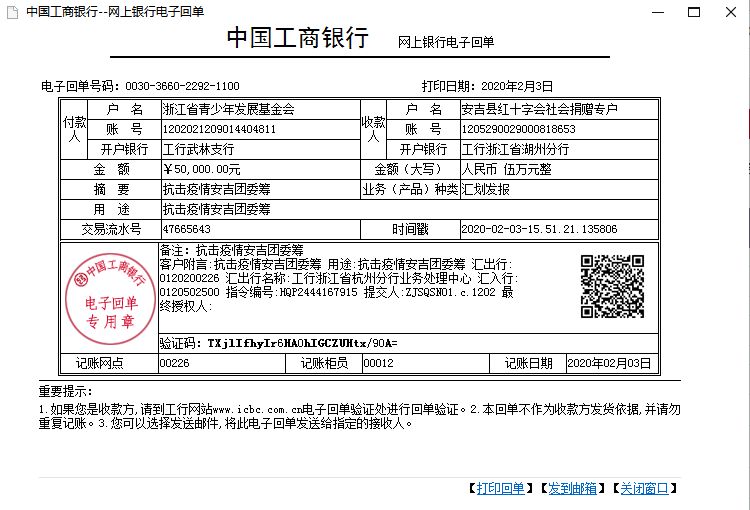Click bookkeeping branch value 00226
This screenshot has width=750, height=510.
click(x=175, y=364)
